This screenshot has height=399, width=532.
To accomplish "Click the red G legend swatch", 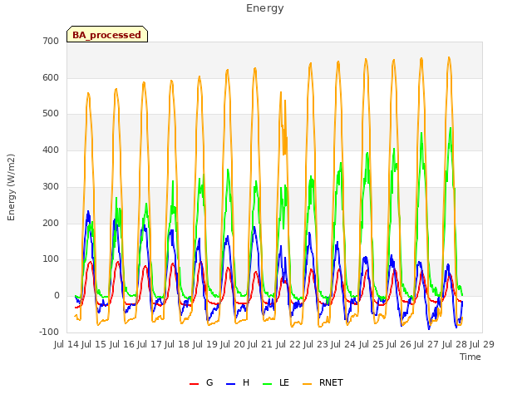I will 194,384.
